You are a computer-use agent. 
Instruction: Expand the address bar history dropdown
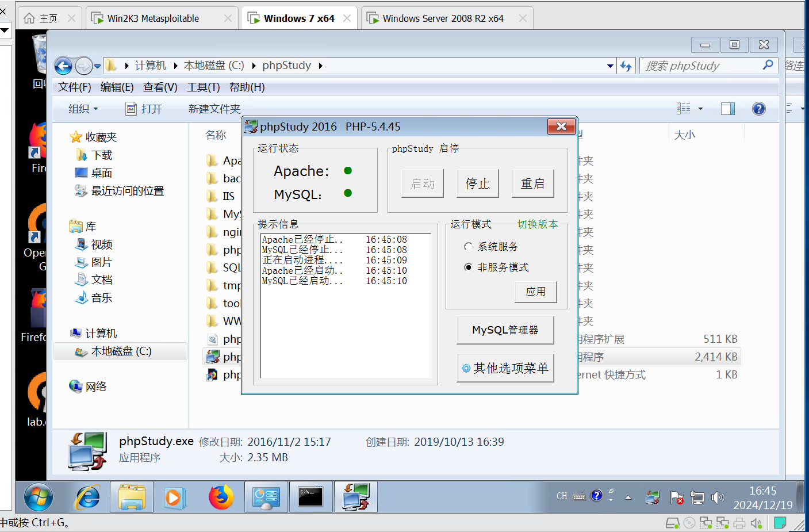(610, 66)
